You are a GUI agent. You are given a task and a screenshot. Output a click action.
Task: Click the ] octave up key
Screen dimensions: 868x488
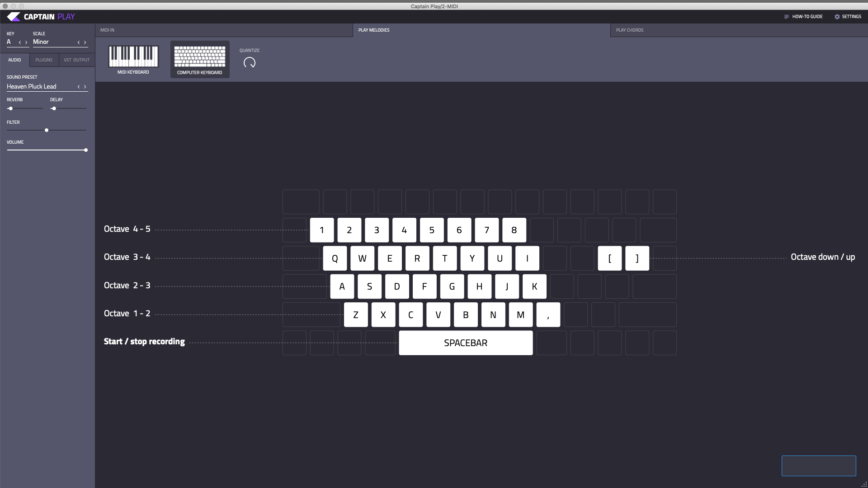click(637, 258)
